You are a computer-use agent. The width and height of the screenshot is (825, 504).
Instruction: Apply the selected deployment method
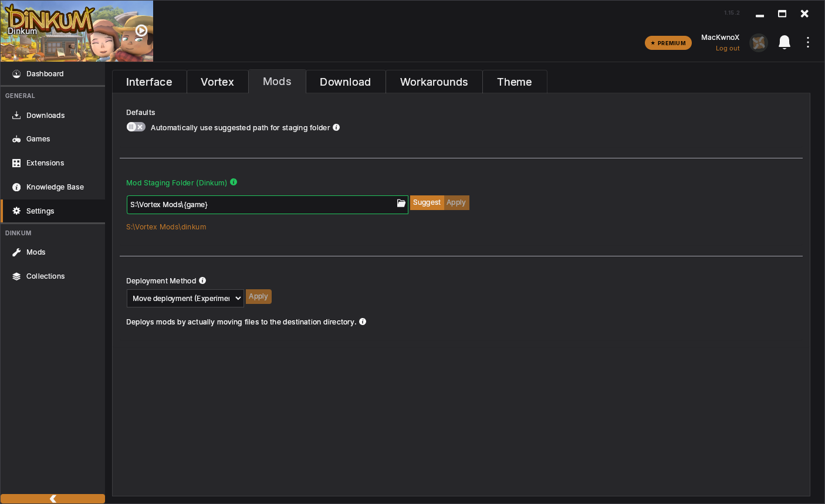[258, 297]
